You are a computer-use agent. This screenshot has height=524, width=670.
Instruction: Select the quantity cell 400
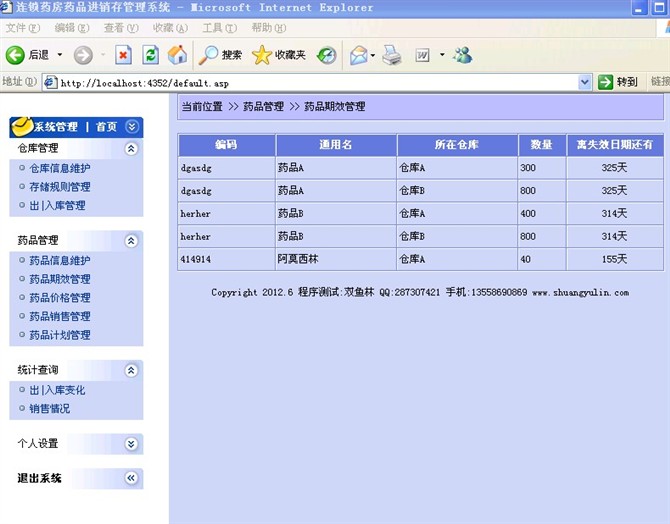coord(541,213)
